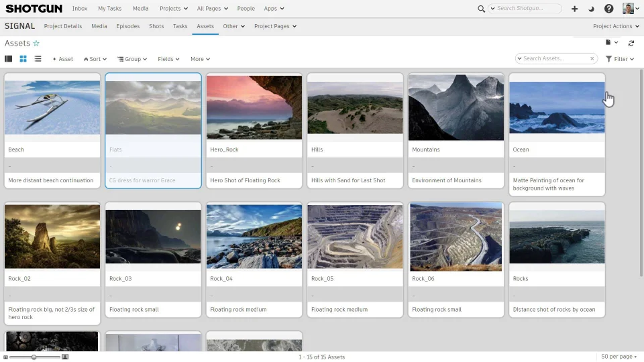Toggle dark mode with the moon icon
The height and width of the screenshot is (362, 644).
click(591, 9)
